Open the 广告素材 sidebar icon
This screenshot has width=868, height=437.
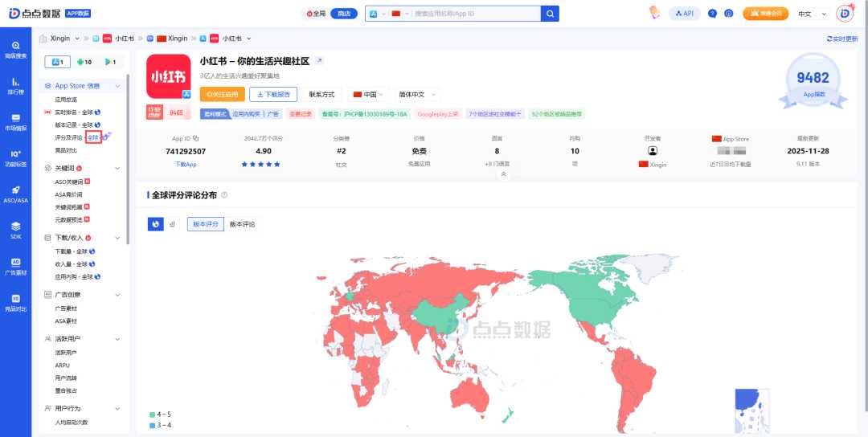(x=15, y=266)
